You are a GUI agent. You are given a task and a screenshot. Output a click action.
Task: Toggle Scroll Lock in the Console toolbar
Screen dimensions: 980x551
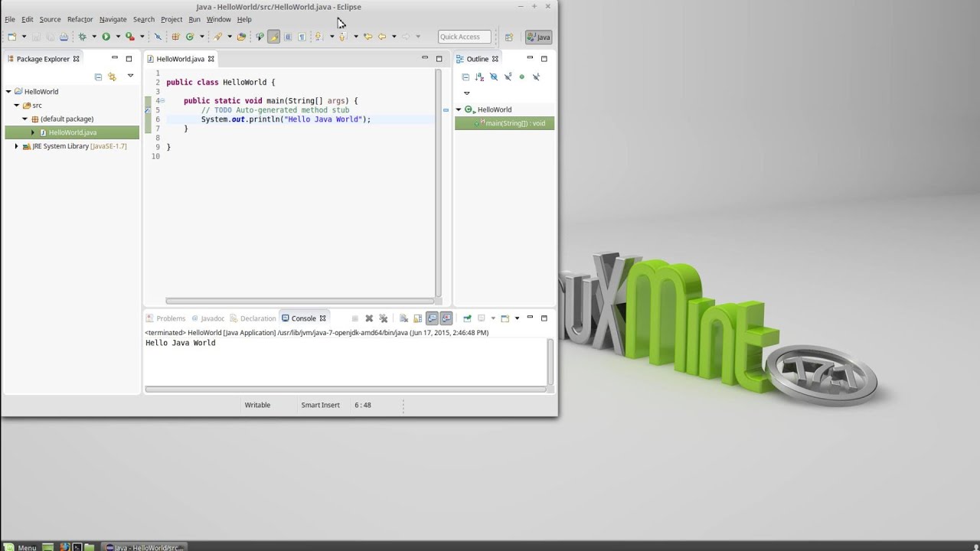point(418,318)
